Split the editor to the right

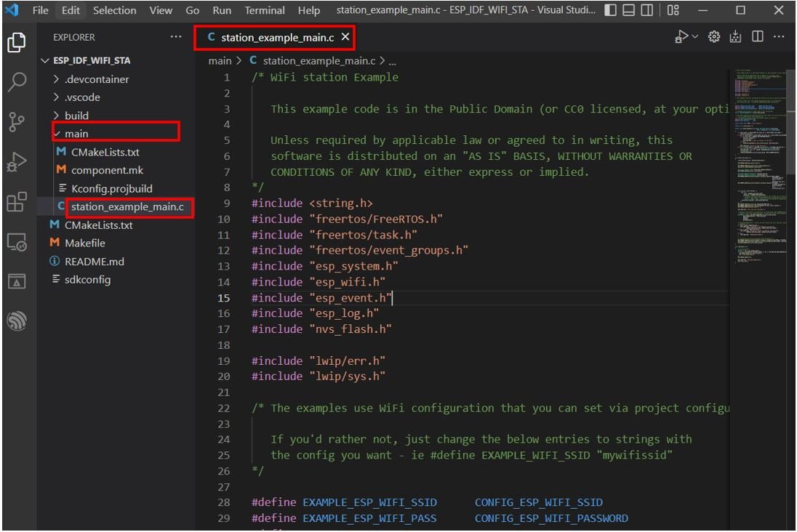[758, 36]
